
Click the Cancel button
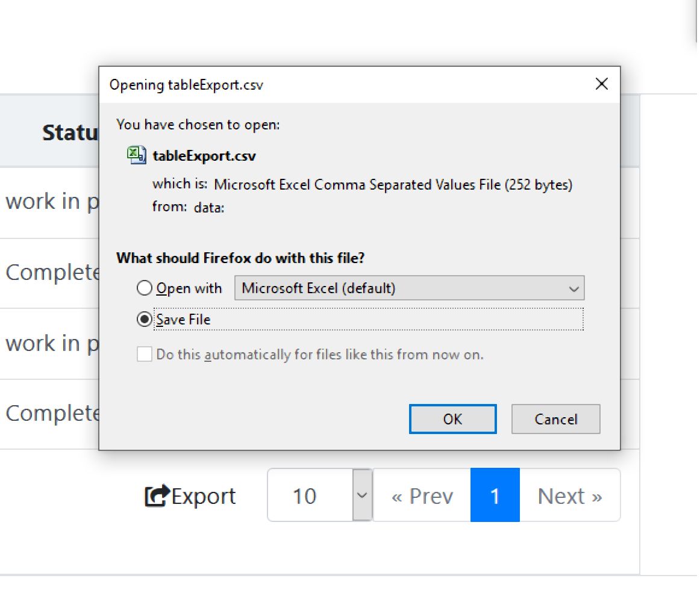click(x=556, y=419)
